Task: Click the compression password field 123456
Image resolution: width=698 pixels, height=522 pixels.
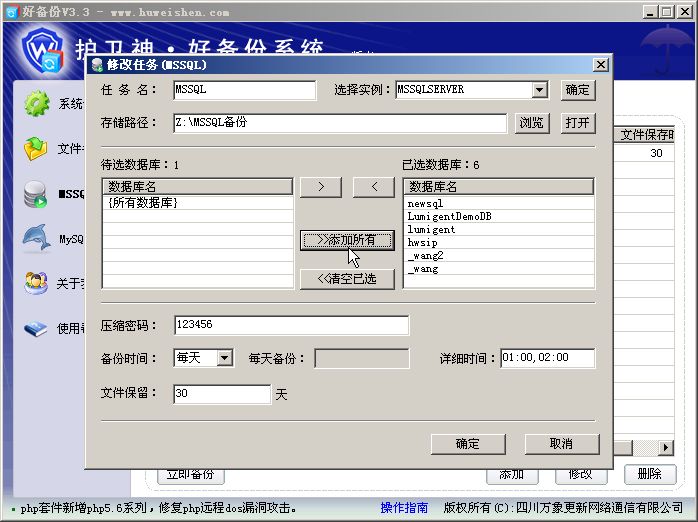Action: tap(292, 325)
